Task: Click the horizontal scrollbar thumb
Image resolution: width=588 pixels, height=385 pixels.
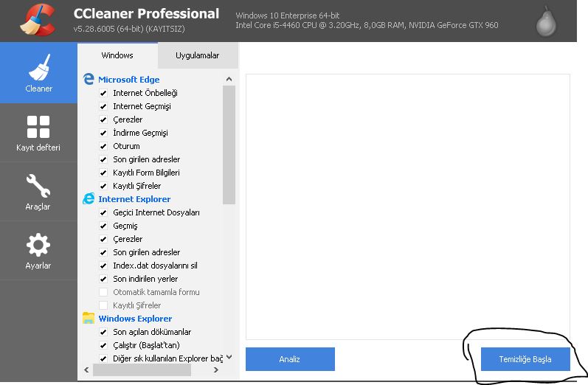Action: pyautogui.click(x=142, y=370)
